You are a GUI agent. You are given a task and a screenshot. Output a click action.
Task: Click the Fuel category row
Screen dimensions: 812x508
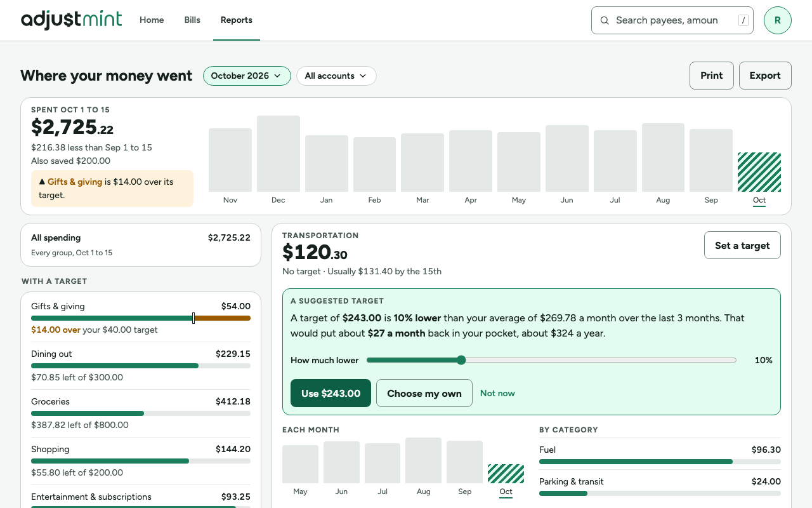click(660, 453)
